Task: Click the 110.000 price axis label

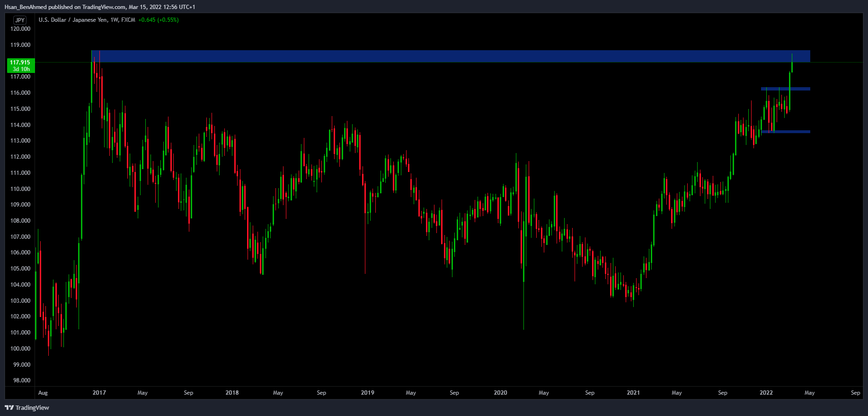Action: (20, 189)
